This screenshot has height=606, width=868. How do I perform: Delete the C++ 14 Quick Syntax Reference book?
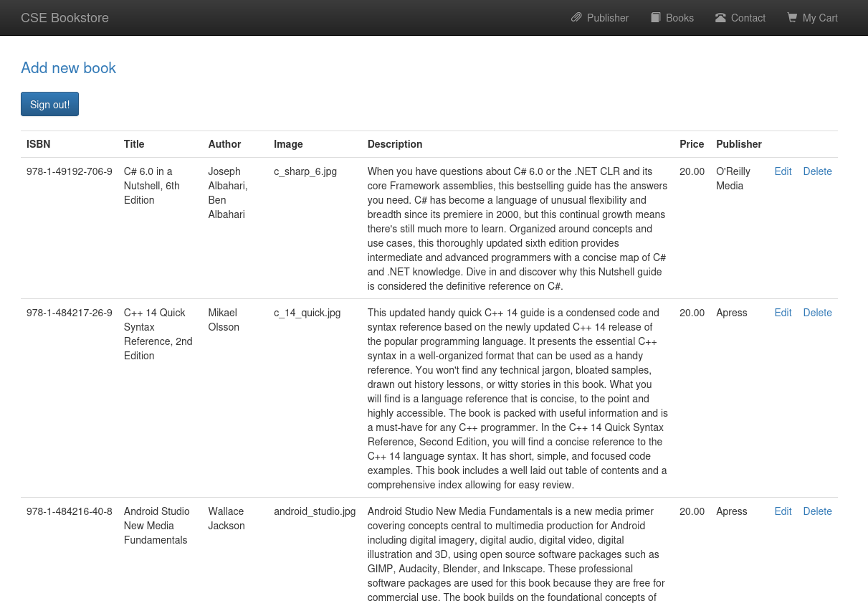pyautogui.click(x=817, y=313)
